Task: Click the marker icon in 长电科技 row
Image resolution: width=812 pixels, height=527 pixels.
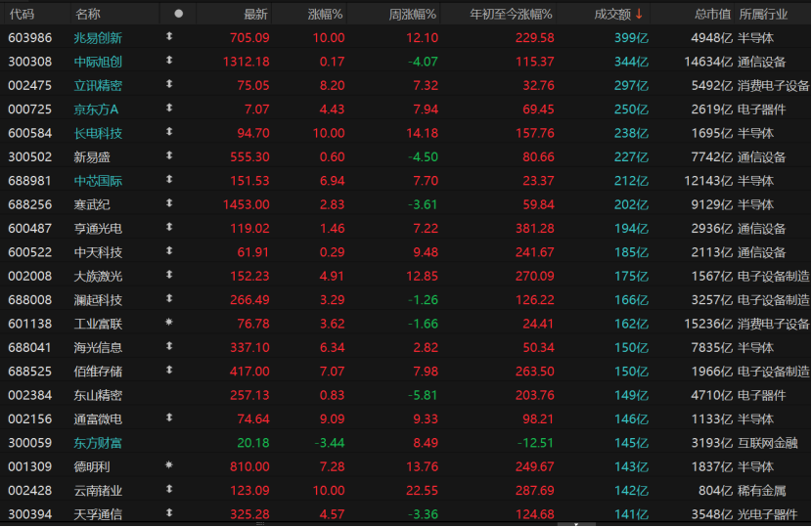Action: tap(169, 132)
